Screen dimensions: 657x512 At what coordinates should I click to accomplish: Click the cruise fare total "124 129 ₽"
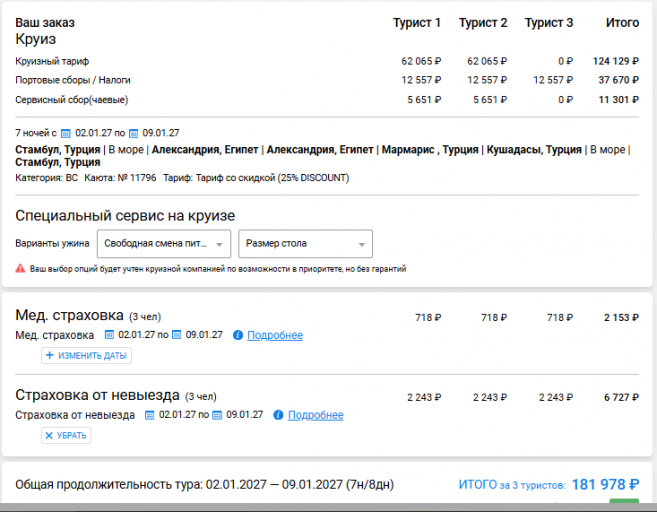coord(616,61)
